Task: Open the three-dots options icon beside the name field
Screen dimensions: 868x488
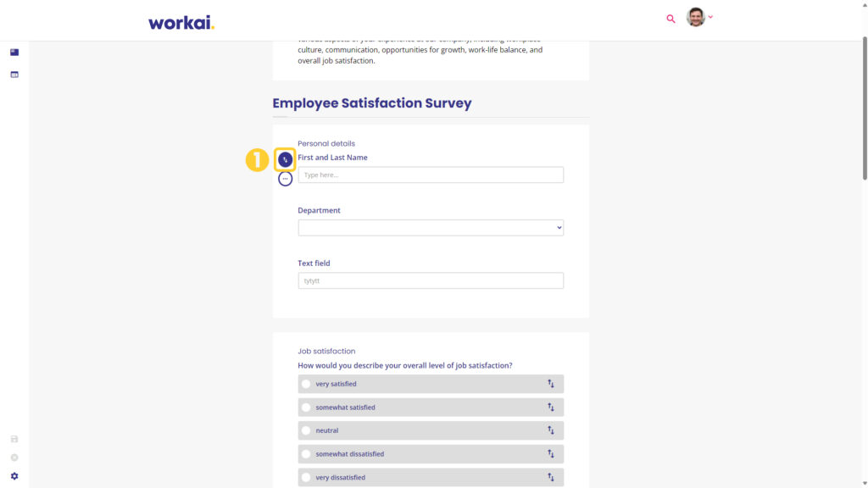Action: coord(285,179)
